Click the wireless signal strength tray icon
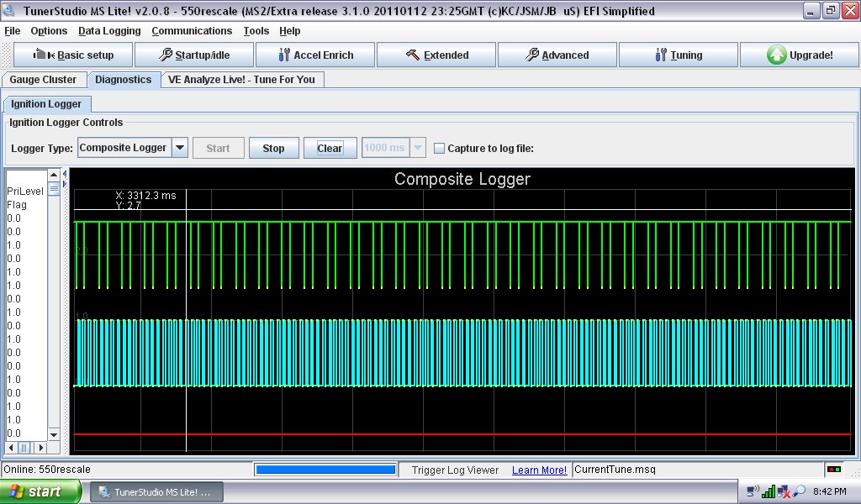This screenshot has height=504, width=861. tap(768, 491)
